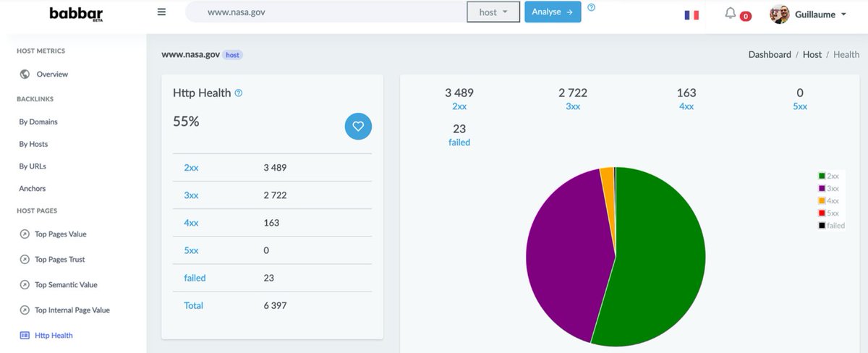
Task: Open Anchors in sidebar
Action: [x=33, y=189]
